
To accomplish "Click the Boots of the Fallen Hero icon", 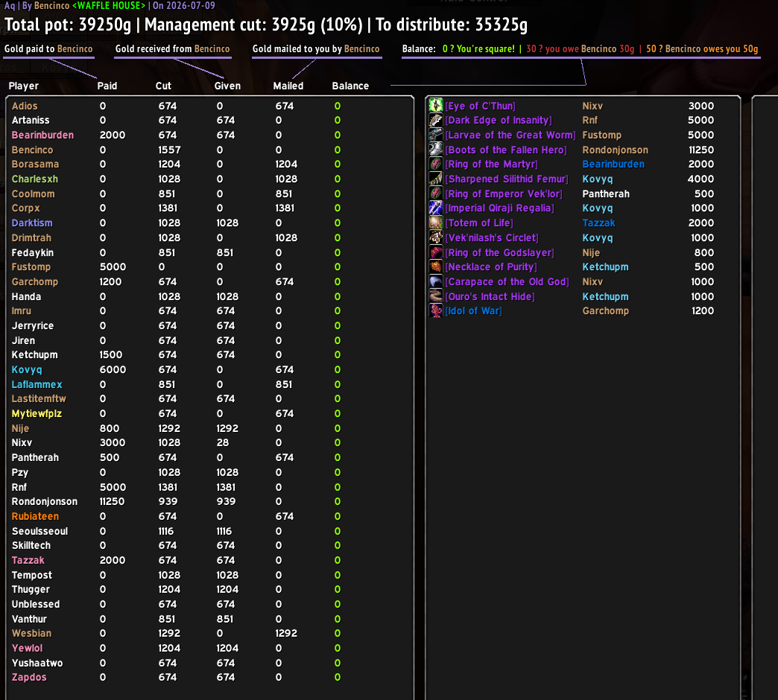I will [x=436, y=150].
